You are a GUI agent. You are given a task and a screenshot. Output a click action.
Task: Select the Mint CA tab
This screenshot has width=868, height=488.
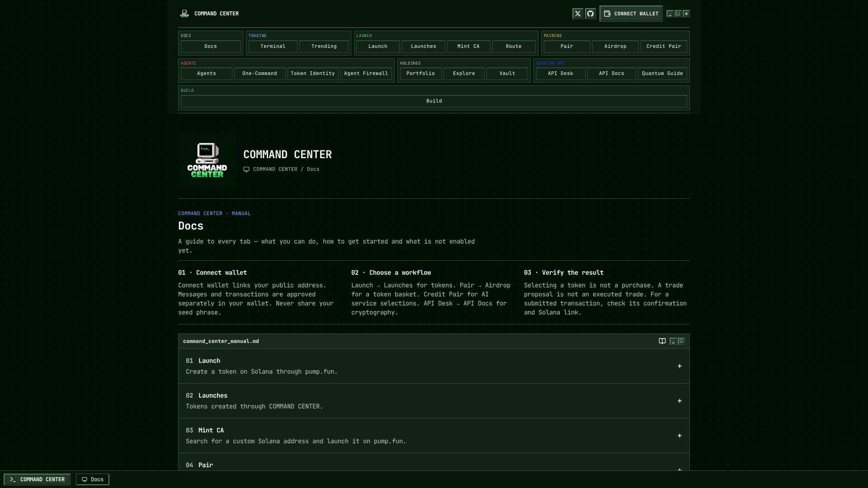coord(469,47)
